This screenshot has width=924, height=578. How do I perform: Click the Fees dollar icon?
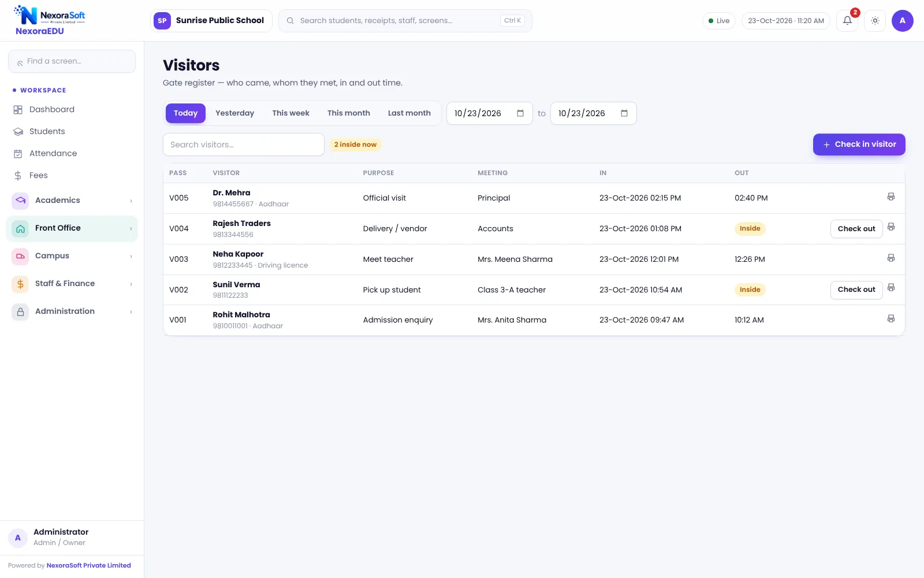[18, 176]
